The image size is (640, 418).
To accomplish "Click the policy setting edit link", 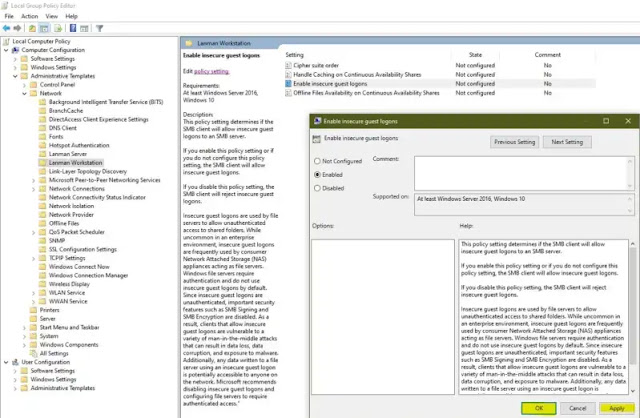I will tap(211, 71).
